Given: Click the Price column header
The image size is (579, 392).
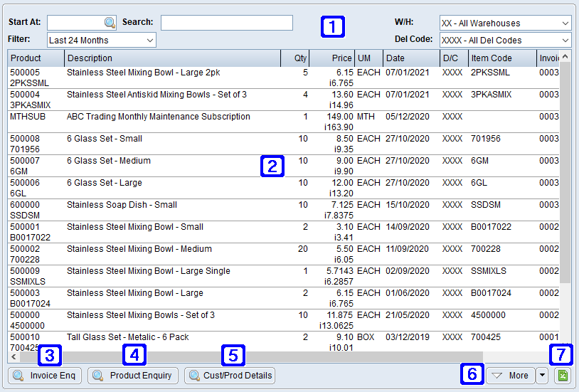Looking at the screenshot, I should 331,58.
